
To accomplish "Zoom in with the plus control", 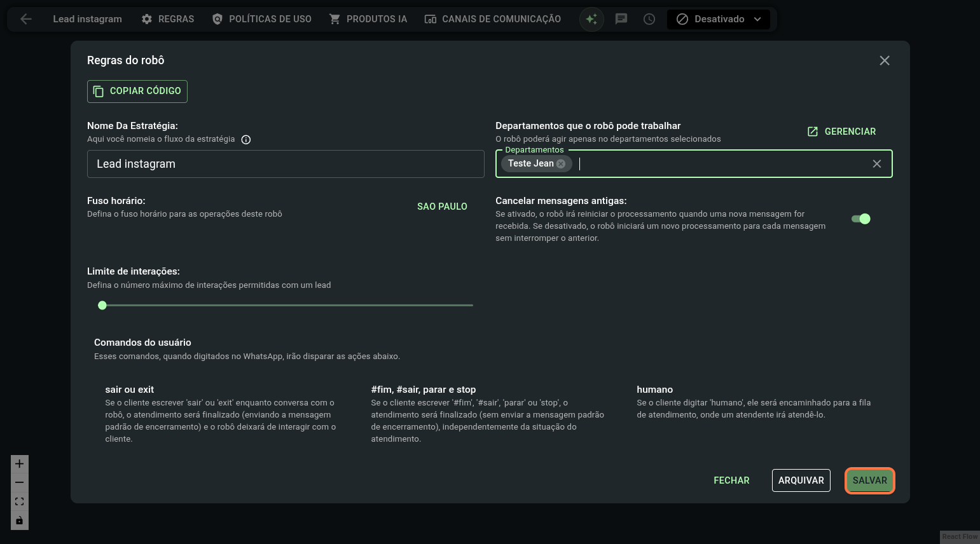I will tap(20, 464).
